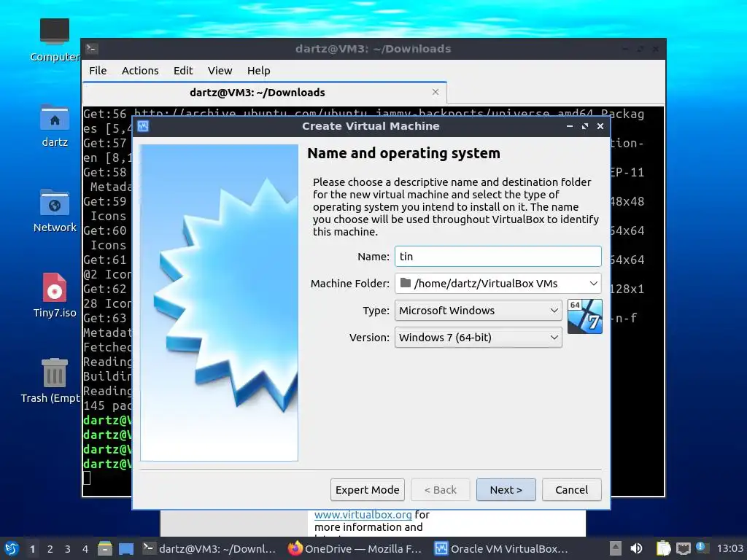Open the Help menu in the terminal
Image resolution: width=747 pixels, height=560 pixels.
click(x=259, y=71)
